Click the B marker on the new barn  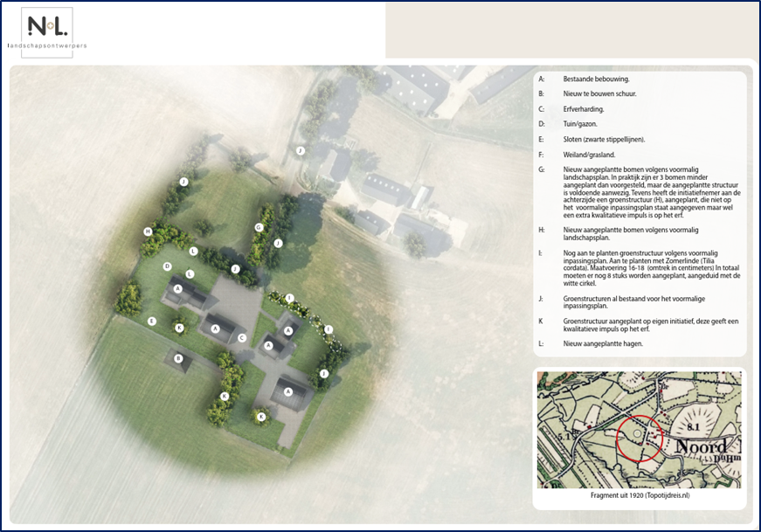point(178,359)
